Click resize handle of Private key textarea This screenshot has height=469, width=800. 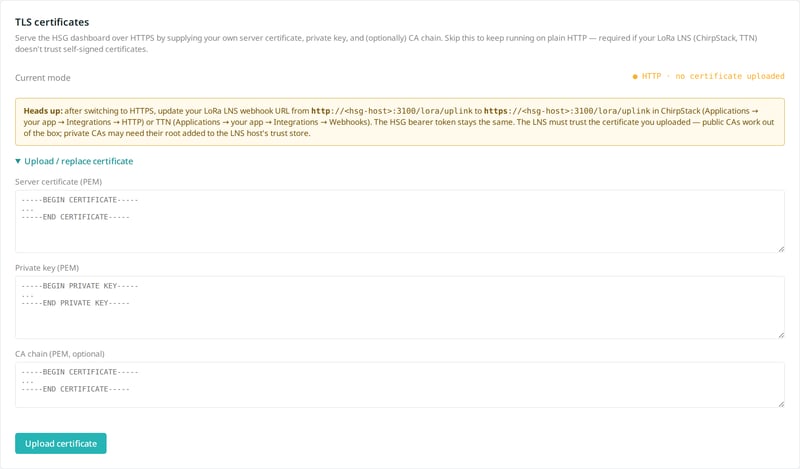(781, 335)
